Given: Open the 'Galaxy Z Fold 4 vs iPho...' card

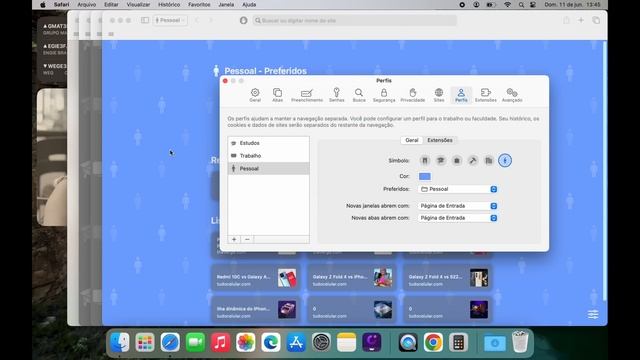Looking at the screenshot, I should (351, 278).
